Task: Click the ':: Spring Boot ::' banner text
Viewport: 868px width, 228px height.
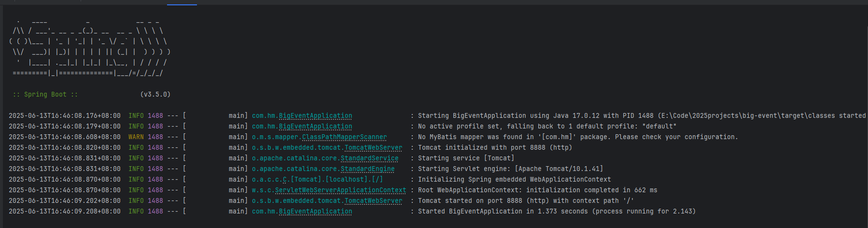Action: click(45, 95)
